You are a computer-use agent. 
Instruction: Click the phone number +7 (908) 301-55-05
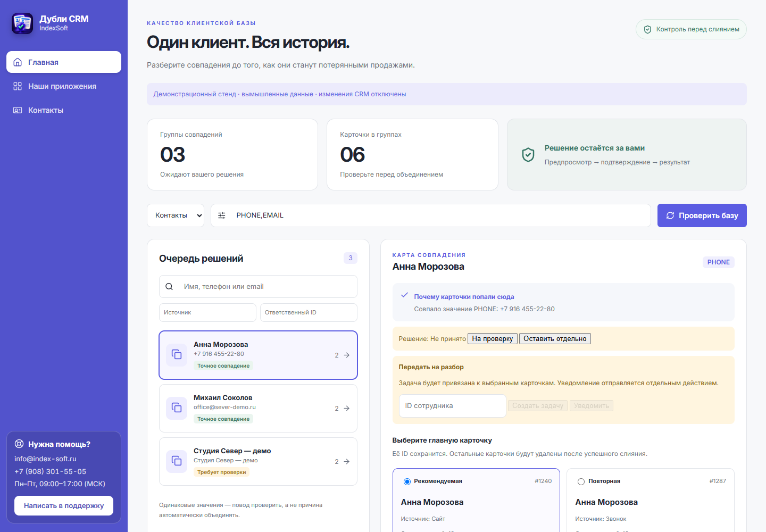tap(50, 471)
